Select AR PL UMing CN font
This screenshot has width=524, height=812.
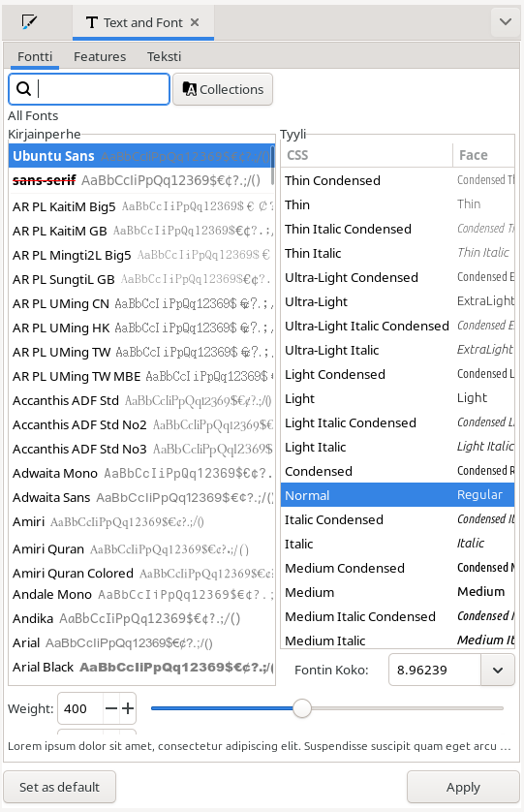[x=139, y=303]
